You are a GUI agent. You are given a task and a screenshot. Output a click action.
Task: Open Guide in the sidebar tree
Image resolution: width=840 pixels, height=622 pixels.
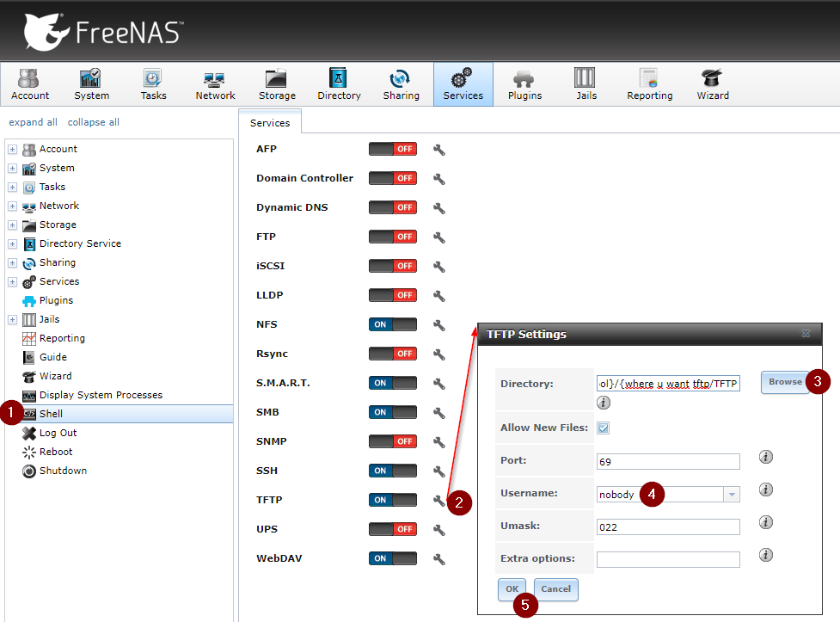point(53,357)
